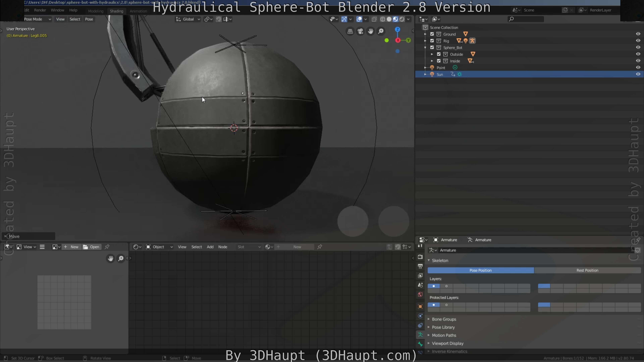This screenshot has width=644, height=362.
Task: Select material preview (LookDev) shading
Action: coord(395,19)
